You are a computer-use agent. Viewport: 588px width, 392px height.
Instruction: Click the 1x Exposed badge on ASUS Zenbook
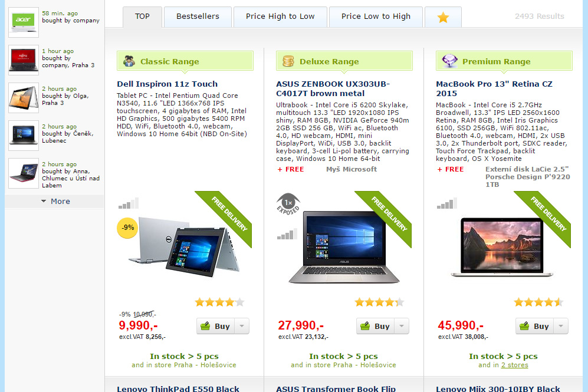(288, 204)
